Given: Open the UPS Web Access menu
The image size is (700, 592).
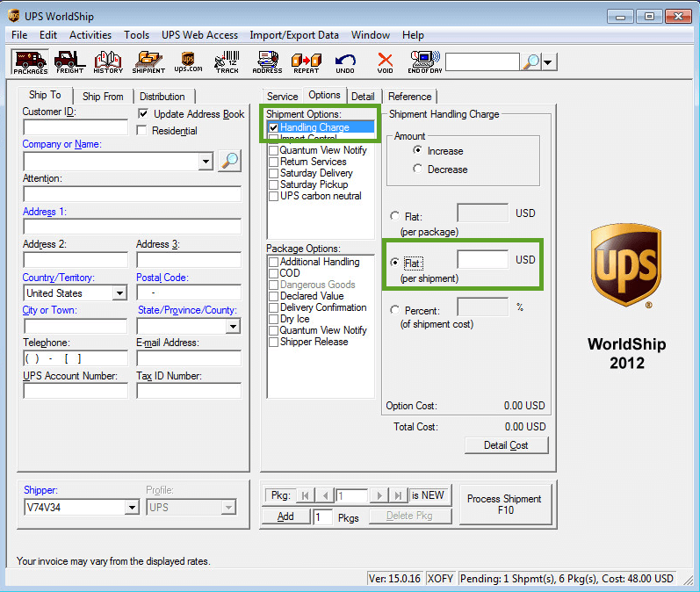Looking at the screenshot, I should pos(199,35).
